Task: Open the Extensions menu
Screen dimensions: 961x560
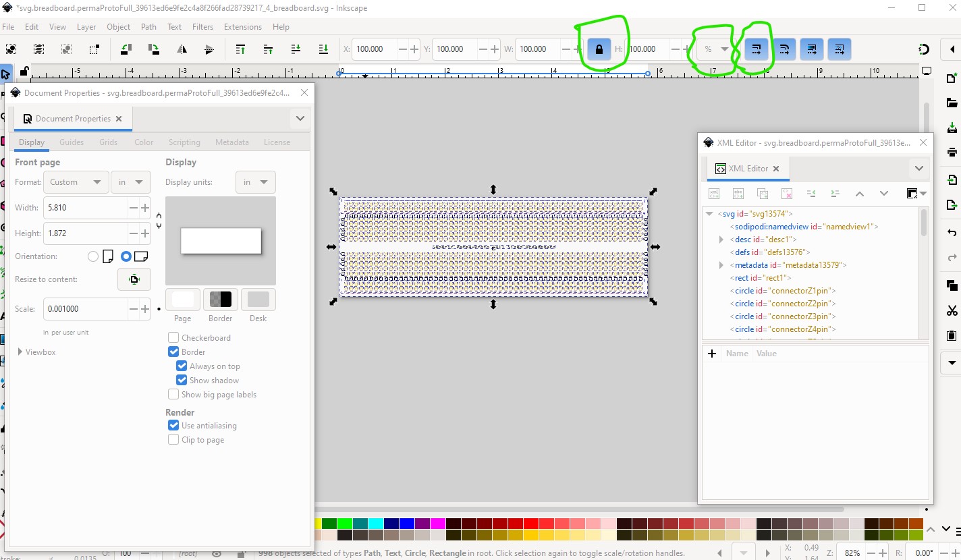Action: coord(243,27)
